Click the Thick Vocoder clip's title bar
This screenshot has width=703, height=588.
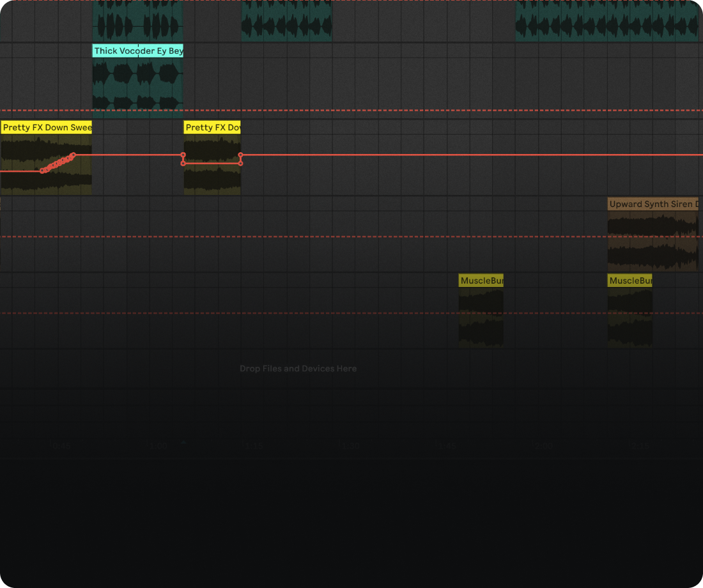pyautogui.click(x=137, y=50)
